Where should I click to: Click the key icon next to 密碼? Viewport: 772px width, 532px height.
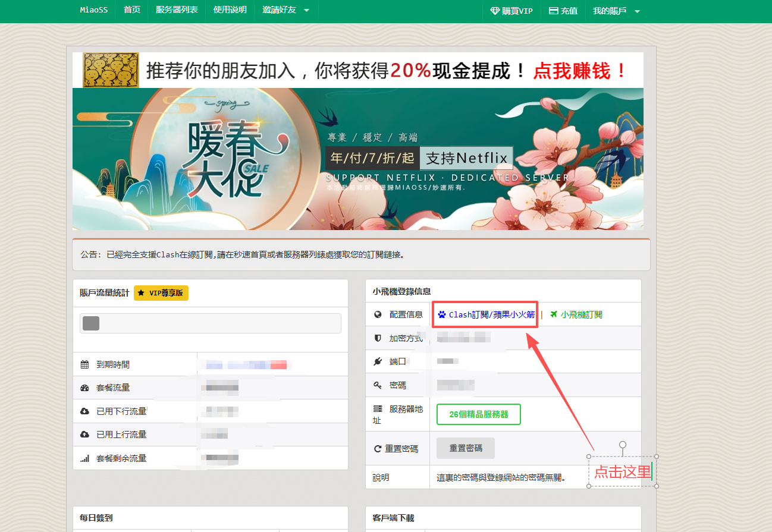click(378, 385)
